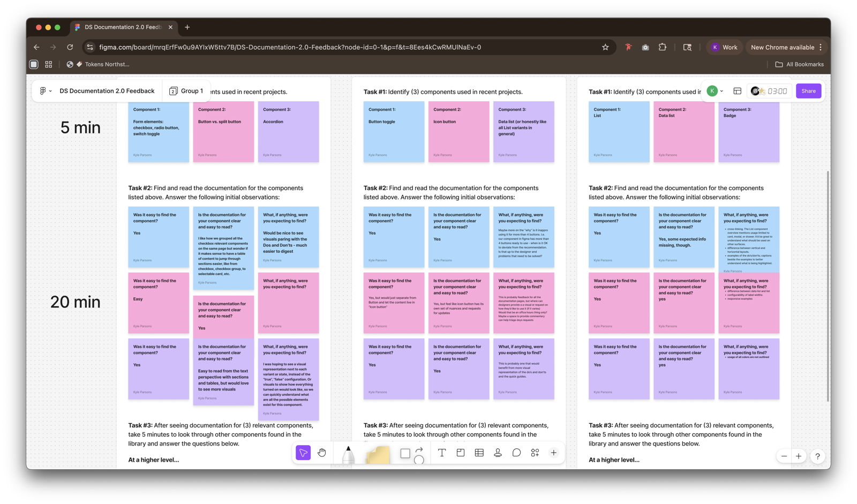This screenshot has width=857, height=504.
Task: Select the Section tool
Action: tap(461, 453)
